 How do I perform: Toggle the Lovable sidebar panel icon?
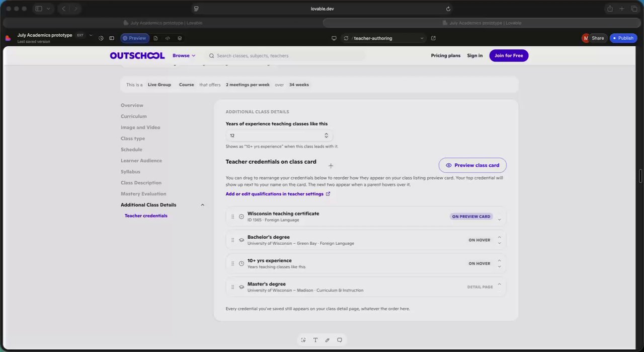click(x=112, y=38)
